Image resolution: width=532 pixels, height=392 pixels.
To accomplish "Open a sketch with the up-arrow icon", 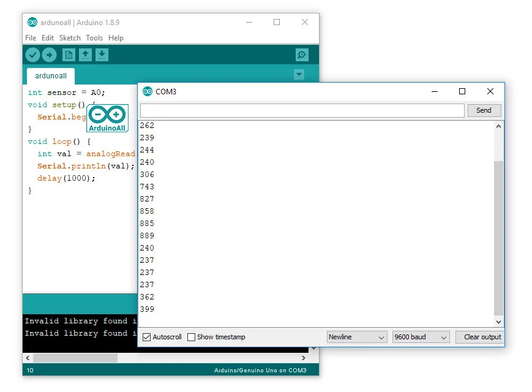I will click(85, 55).
